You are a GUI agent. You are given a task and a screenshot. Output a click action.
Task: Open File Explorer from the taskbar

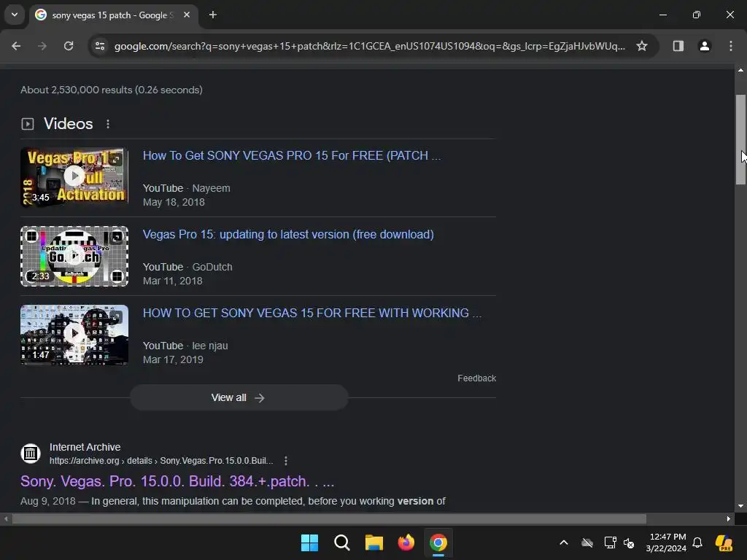374,542
